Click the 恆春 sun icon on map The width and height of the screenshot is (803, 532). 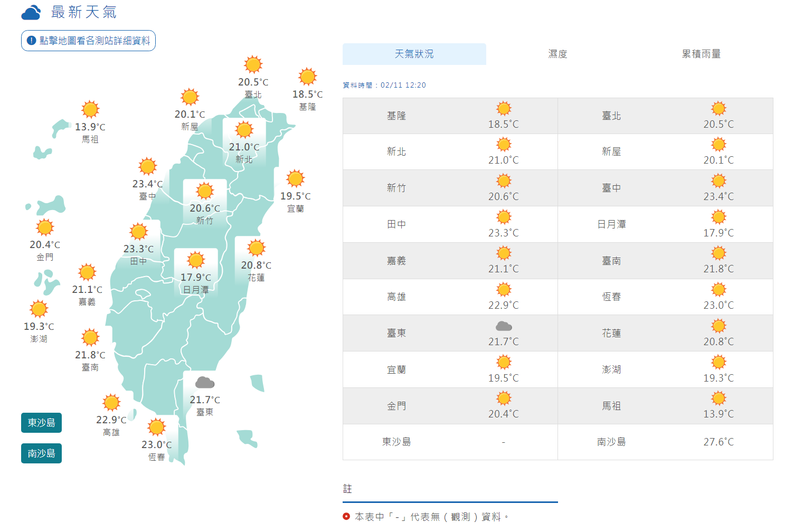pyautogui.click(x=157, y=427)
